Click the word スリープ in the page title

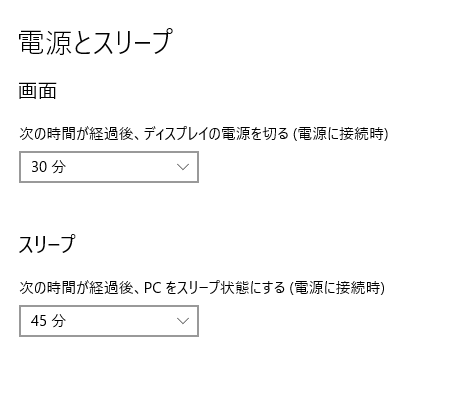133,42
